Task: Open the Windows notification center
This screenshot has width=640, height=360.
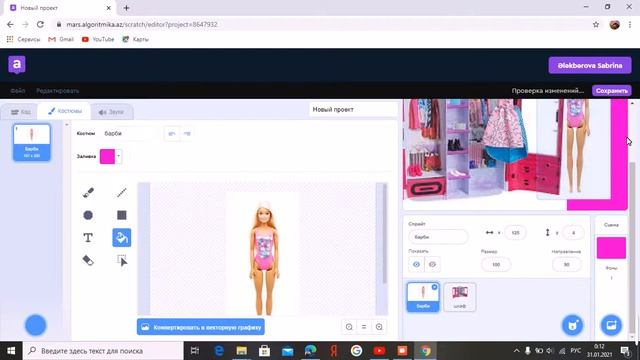Action: click(625, 351)
